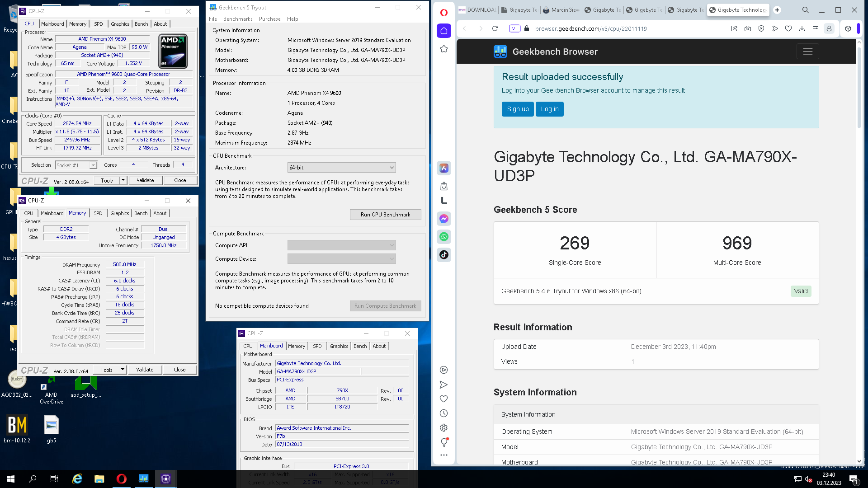Click the Log in button
This screenshot has width=868, height=488.
(x=549, y=109)
